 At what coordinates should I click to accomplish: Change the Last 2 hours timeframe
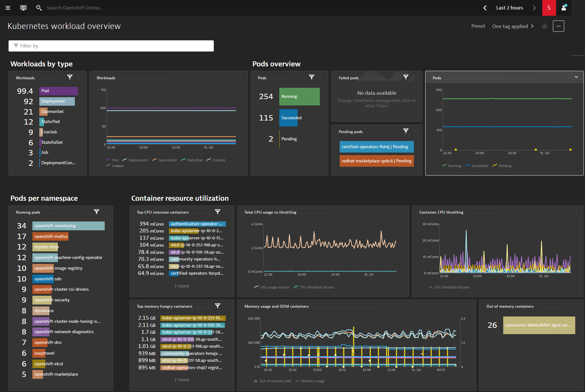tap(510, 8)
